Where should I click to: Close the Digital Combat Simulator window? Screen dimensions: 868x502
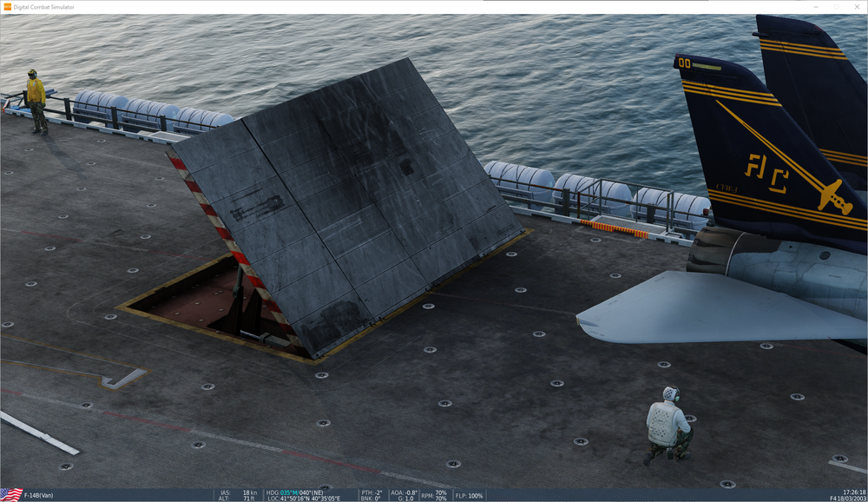coord(858,7)
